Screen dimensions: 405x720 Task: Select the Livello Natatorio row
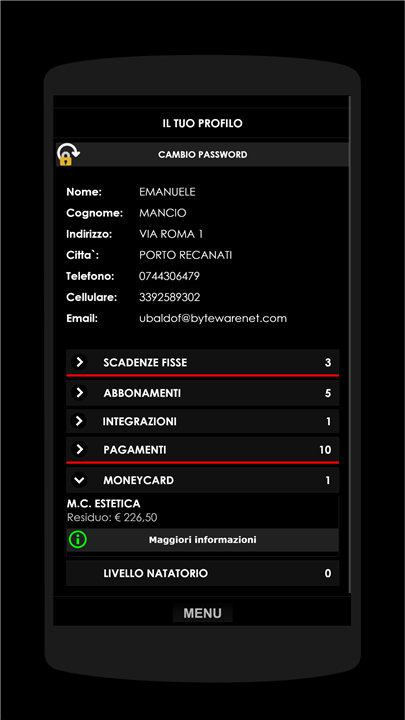pyautogui.click(x=202, y=573)
